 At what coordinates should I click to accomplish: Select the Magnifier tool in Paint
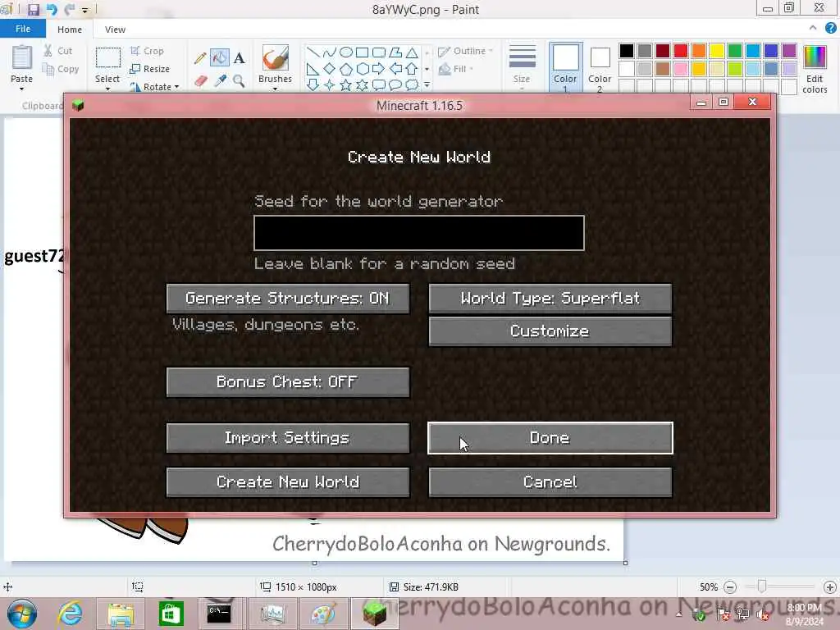(x=239, y=81)
